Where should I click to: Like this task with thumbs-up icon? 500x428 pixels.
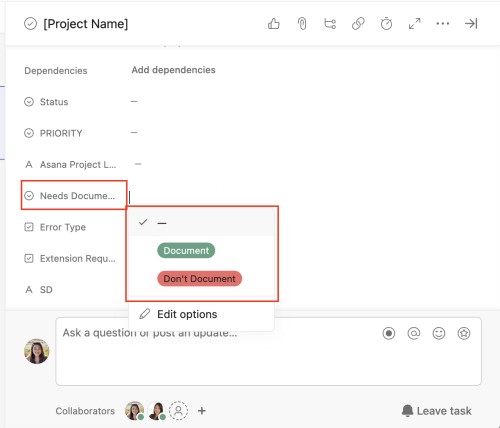tap(274, 24)
